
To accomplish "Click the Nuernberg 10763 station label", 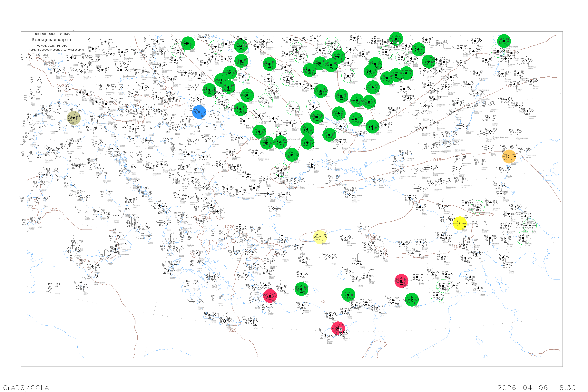I will click(x=110, y=93).
